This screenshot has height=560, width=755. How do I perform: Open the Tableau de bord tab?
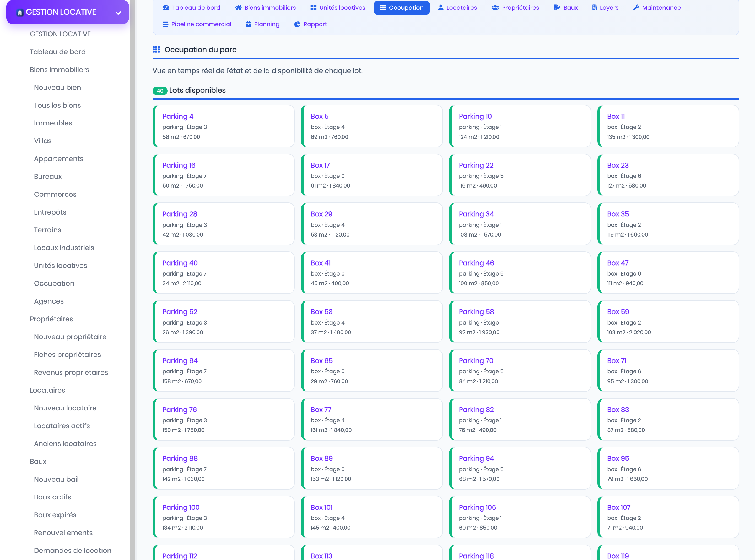pyautogui.click(x=192, y=7)
